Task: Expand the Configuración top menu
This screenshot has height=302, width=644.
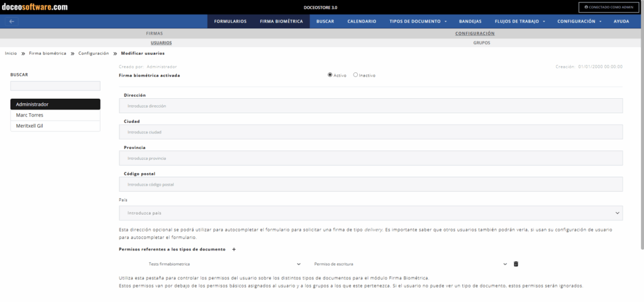Action: coord(579,21)
